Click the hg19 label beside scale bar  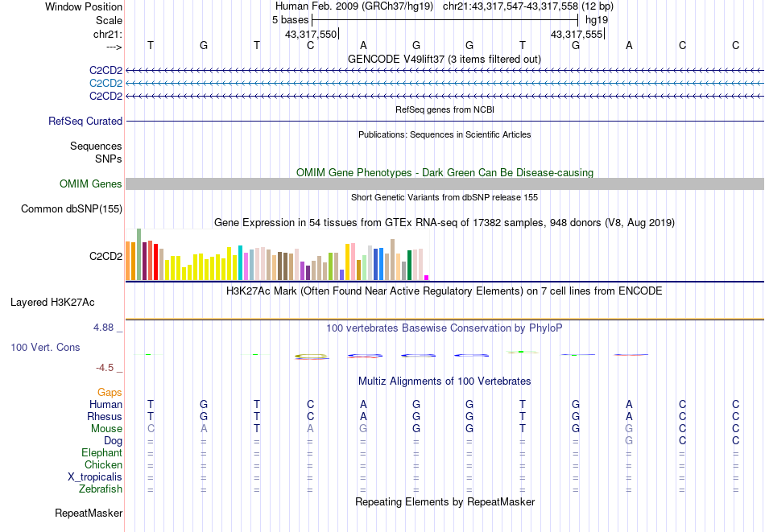click(597, 20)
